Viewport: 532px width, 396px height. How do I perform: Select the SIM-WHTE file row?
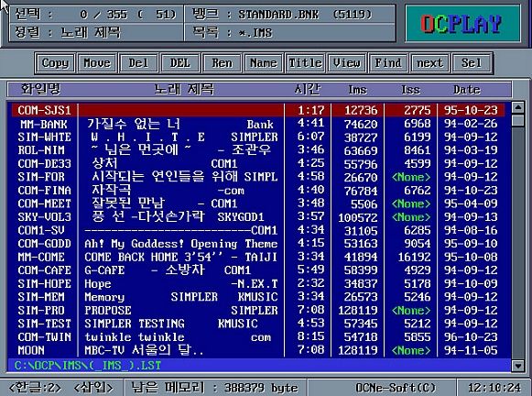pyautogui.click(x=258, y=137)
